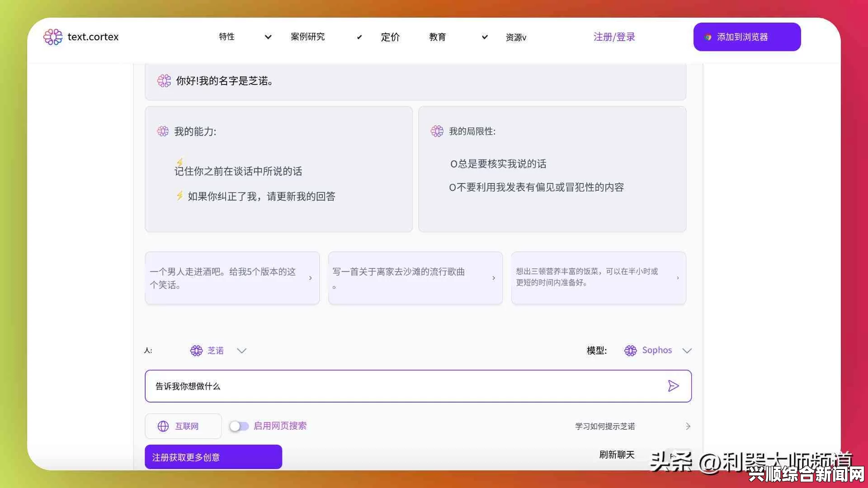Select the beach song prompt 写一首关于离家去沙滩的流行歌曲
This screenshot has width=868, height=488.
[x=415, y=278]
